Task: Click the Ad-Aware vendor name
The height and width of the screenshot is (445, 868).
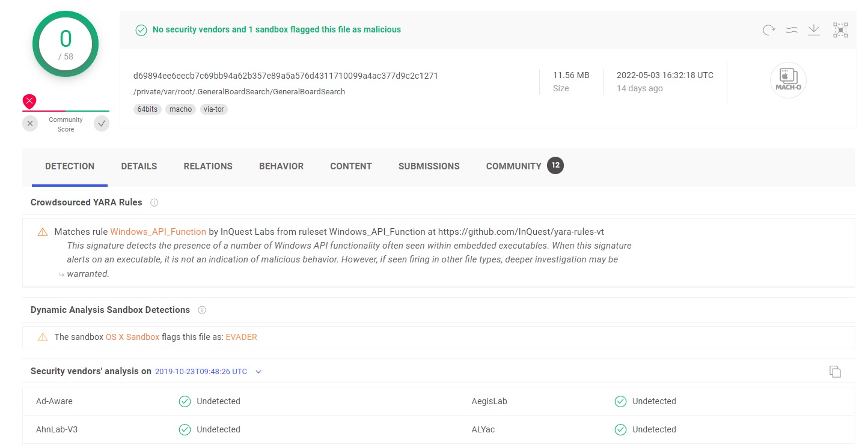Action: pyautogui.click(x=54, y=401)
